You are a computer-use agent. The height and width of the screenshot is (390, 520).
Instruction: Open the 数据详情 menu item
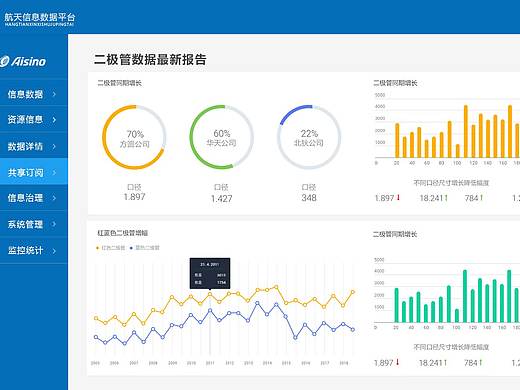[34, 146]
